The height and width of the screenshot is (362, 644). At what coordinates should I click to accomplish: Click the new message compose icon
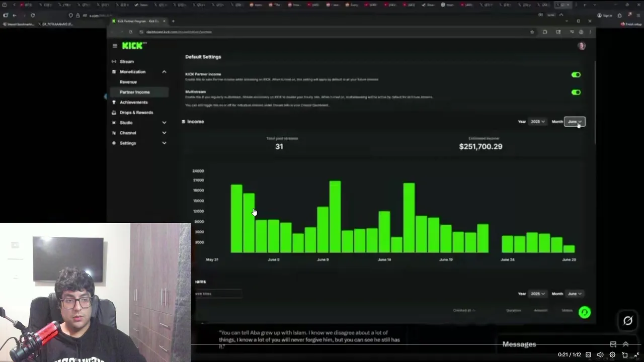click(613, 344)
